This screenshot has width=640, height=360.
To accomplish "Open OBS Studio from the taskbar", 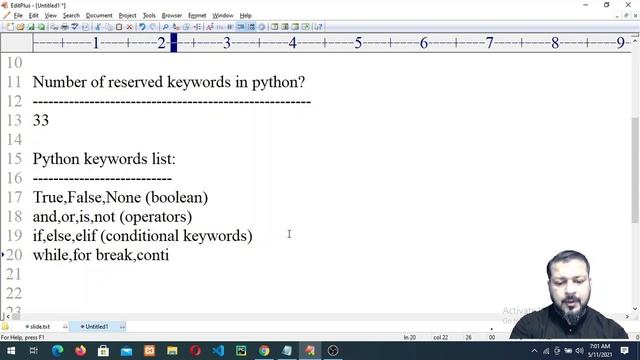I will (333, 351).
